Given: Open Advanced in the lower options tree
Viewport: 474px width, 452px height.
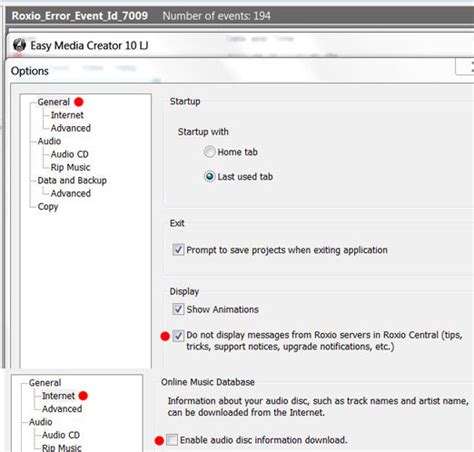Looking at the screenshot, I should (x=62, y=409).
